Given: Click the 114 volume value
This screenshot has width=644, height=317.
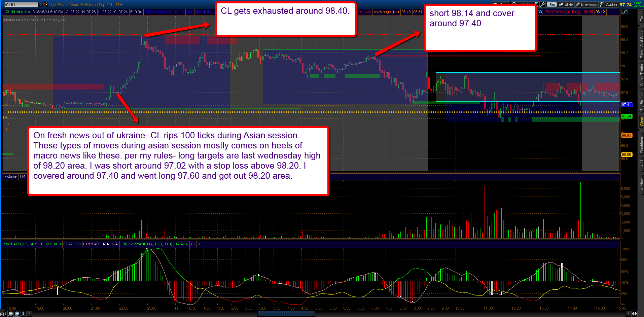Looking at the screenshot, I should click(22, 176).
